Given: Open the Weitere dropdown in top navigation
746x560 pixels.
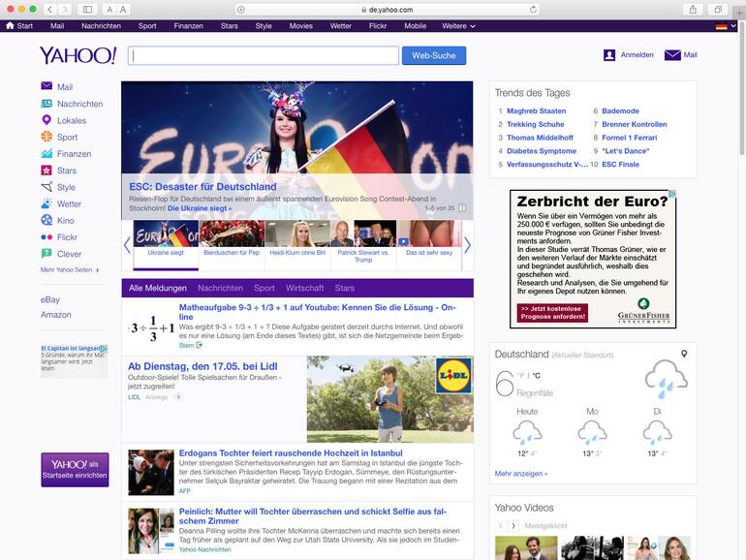Looking at the screenshot, I should tap(457, 26).
